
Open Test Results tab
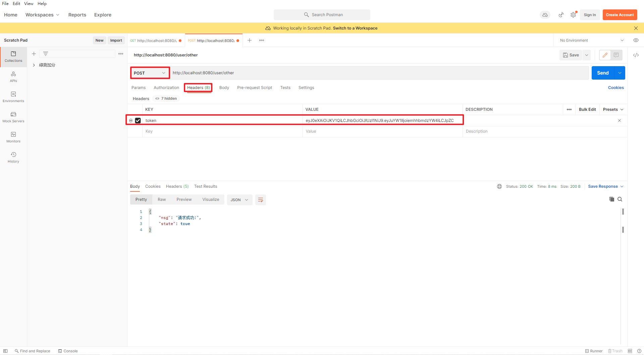coord(206,186)
